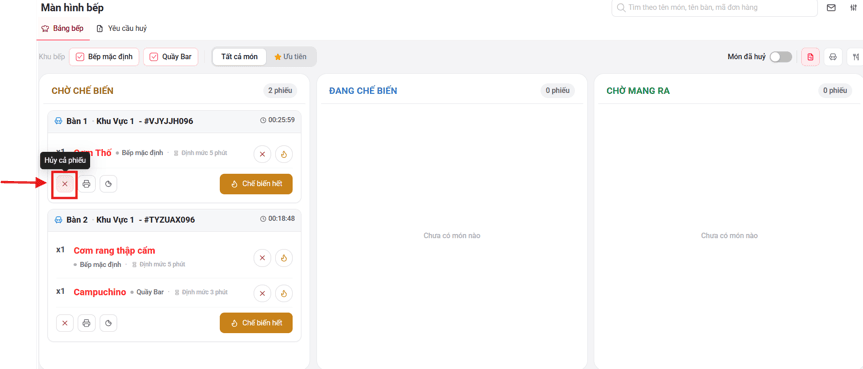The width and height of the screenshot is (863, 369).
Task: Cancel the whole Bàn 1 ticket
Action: point(64,184)
